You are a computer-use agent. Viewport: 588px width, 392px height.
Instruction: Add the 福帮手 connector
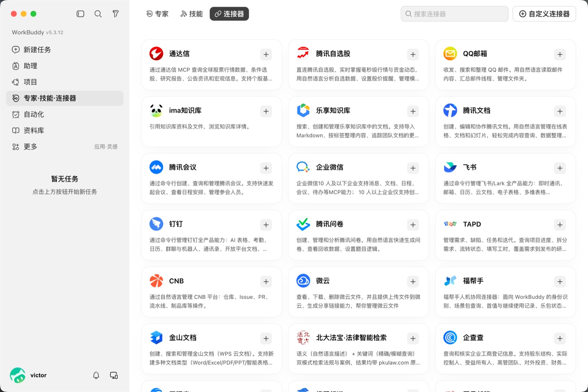(x=560, y=282)
